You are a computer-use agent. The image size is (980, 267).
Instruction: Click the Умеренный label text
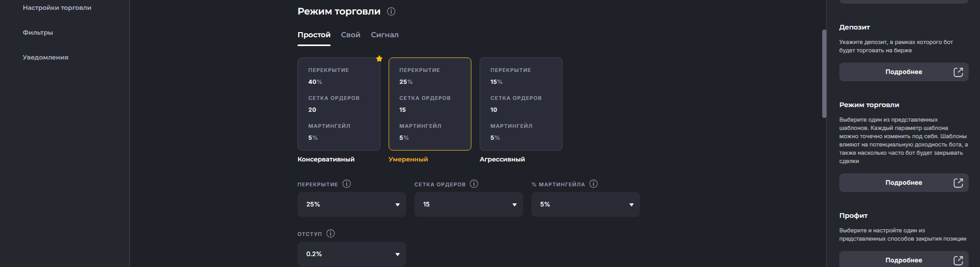click(x=408, y=159)
